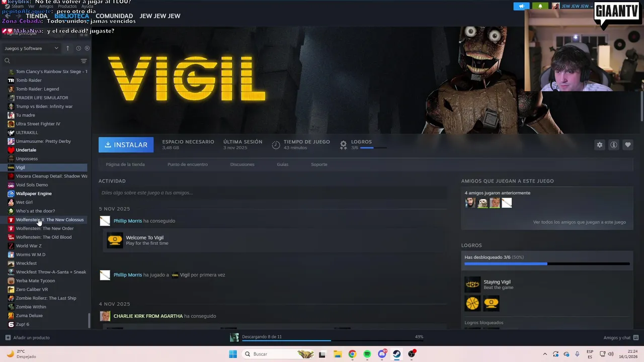Open Soporte tab

[x=319, y=164]
